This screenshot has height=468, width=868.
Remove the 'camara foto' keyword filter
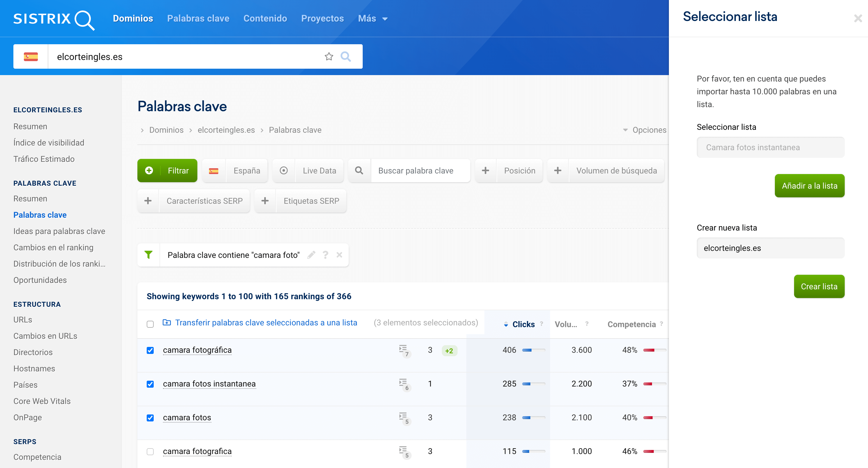[x=339, y=255]
